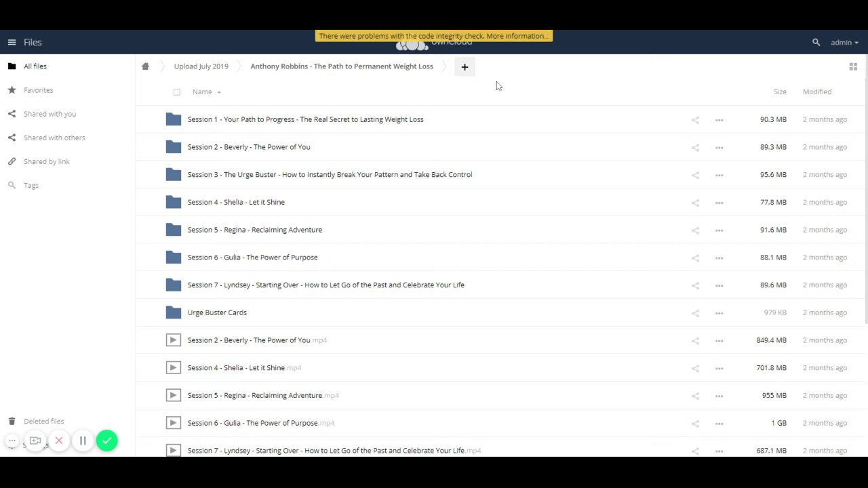Switch to grid view icon

(853, 66)
